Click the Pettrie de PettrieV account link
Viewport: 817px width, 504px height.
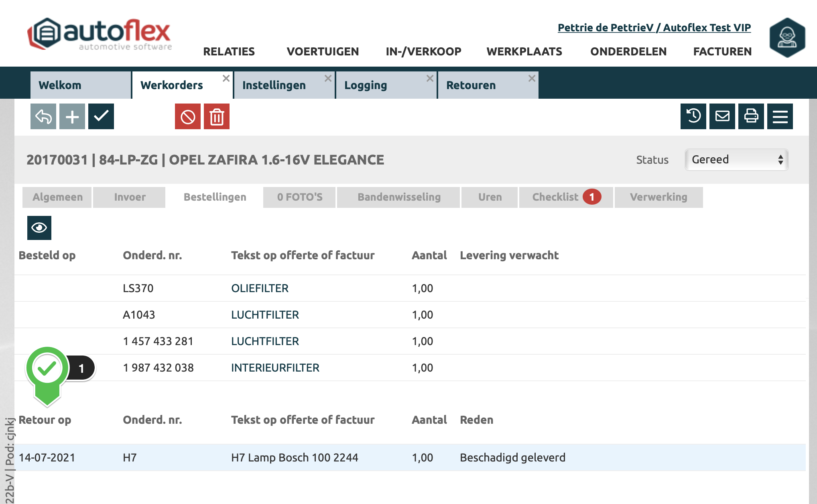(654, 27)
